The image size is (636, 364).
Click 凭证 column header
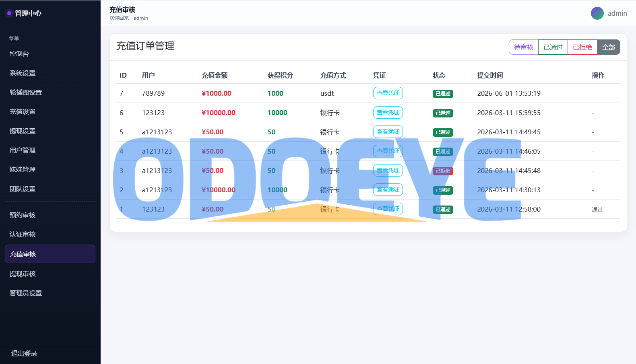pos(379,75)
